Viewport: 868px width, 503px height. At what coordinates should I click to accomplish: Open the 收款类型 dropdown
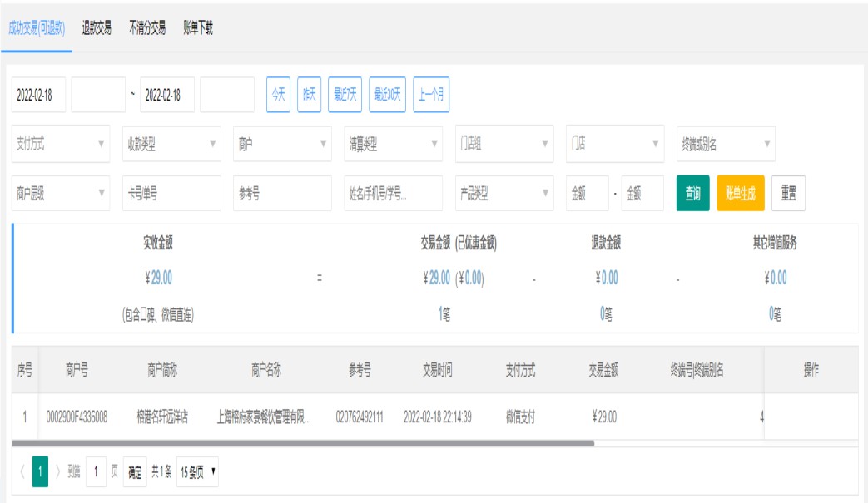pos(171,144)
